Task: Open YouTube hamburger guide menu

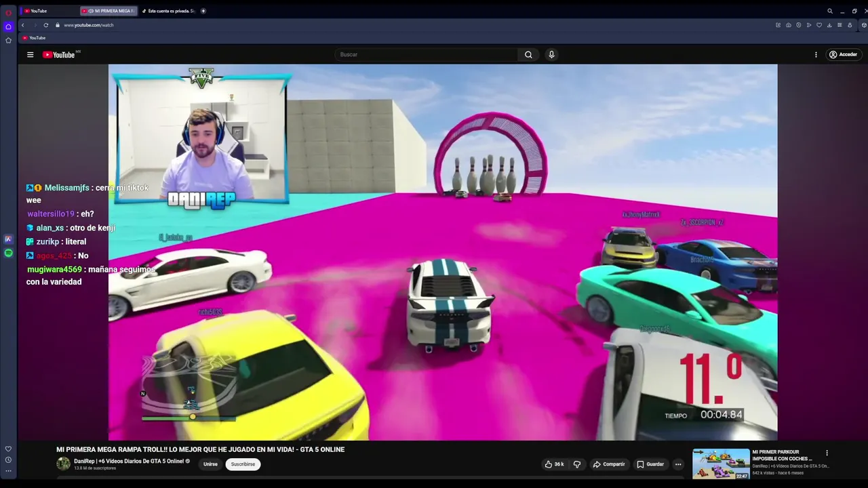Action: 30,55
